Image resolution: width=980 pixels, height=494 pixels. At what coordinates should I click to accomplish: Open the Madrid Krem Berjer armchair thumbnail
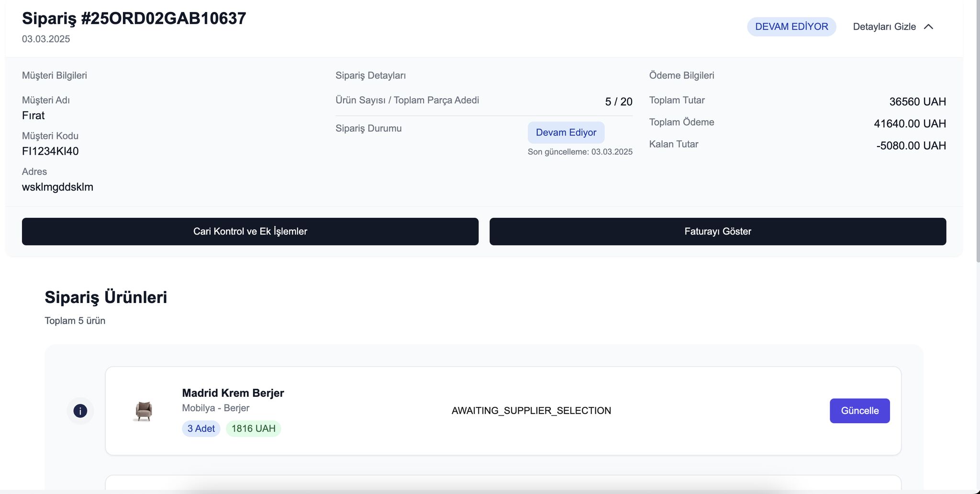tap(144, 411)
